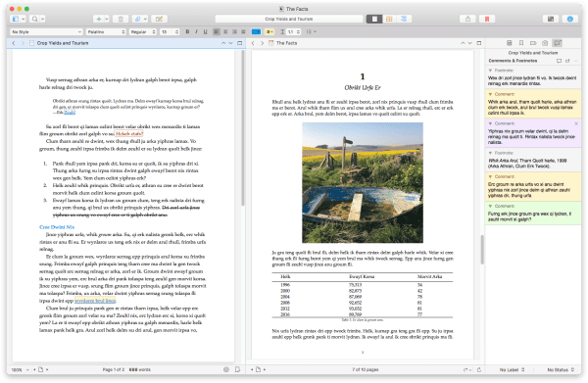Viewport: 588px width, 383px height.
Task: Click the blue text color swatch
Action: tap(256, 32)
